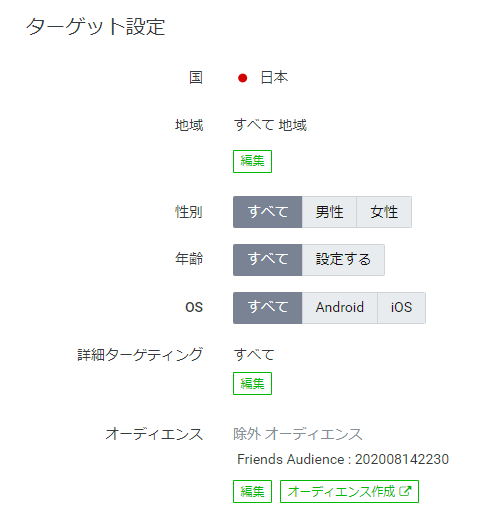Choose Android as target OS
The height and width of the screenshot is (529, 498).
point(340,308)
